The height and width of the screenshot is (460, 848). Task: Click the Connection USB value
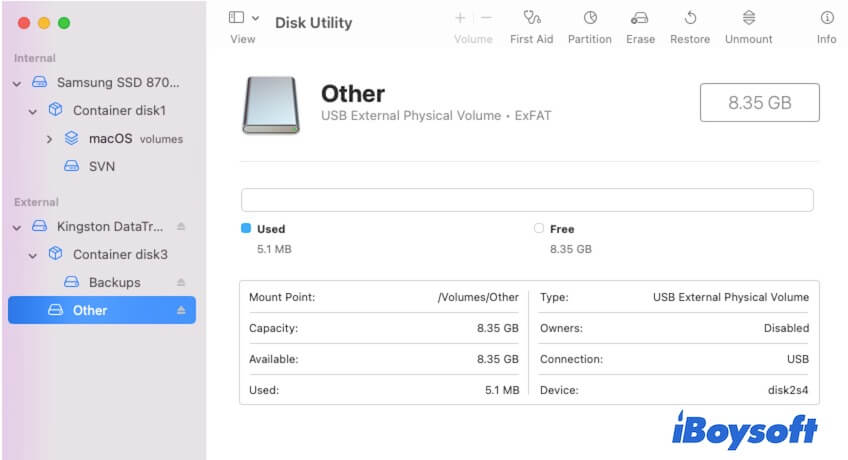pyautogui.click(x=798, y=359)
